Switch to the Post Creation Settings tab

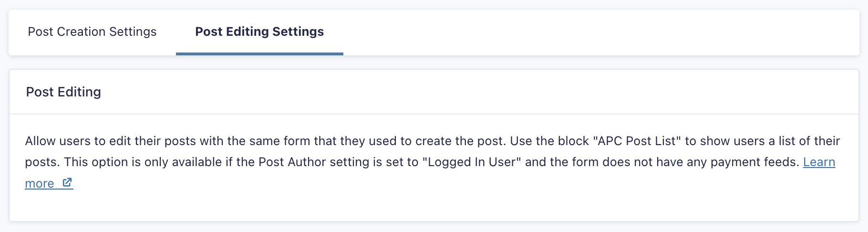point(92,32)
